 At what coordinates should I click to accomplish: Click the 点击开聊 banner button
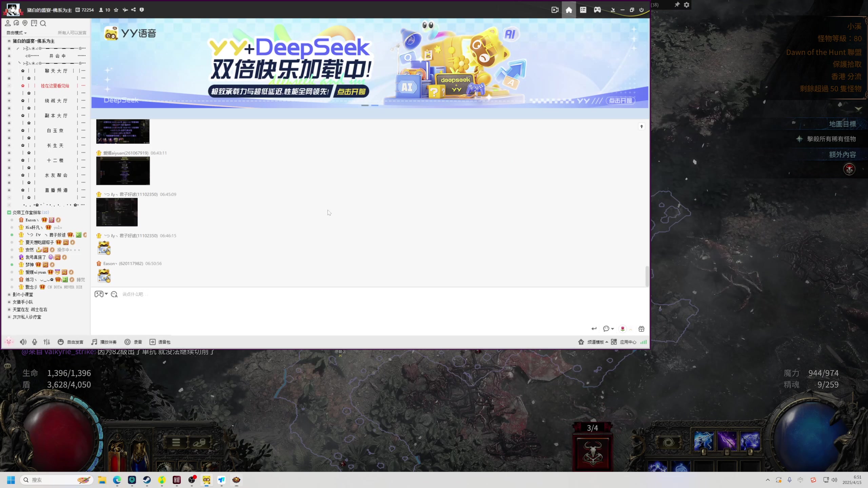(x=351, y=91)
